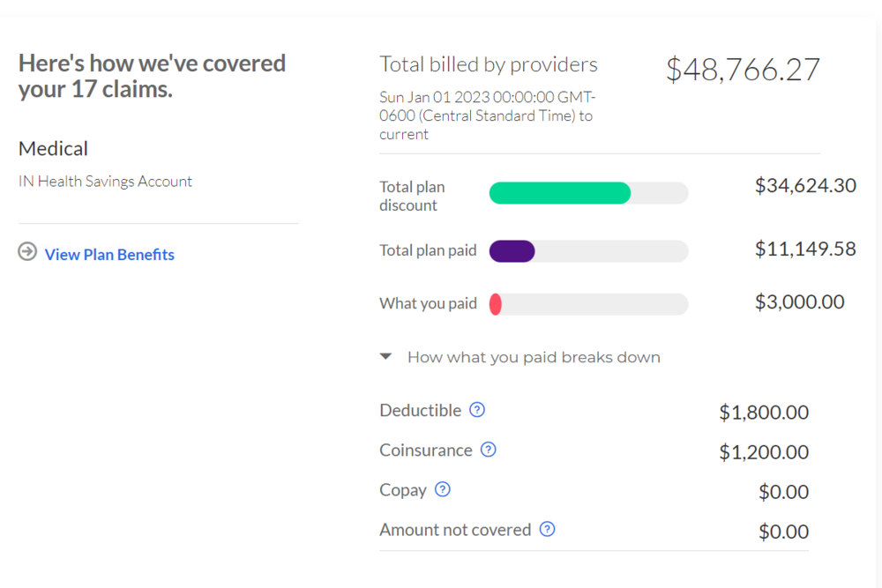Click the Total billed by providers label
Image resolution: width=882 pixels, height=588 pixels.
489,64
